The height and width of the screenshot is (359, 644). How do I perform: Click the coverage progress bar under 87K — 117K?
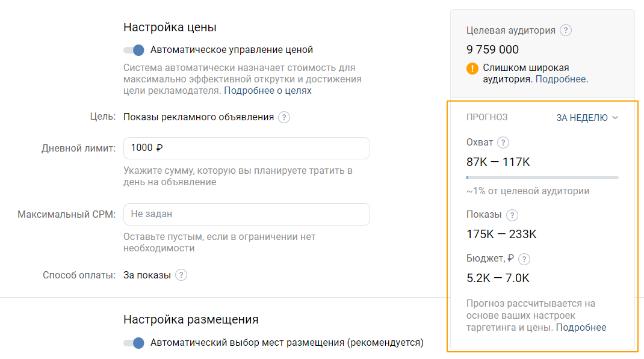click(542, 177)
